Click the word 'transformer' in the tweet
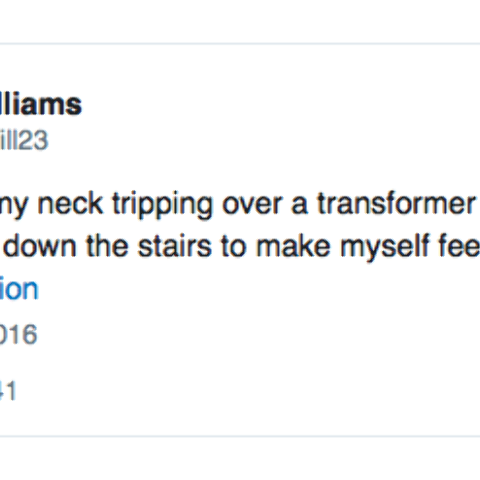 (x=396, y=203)
